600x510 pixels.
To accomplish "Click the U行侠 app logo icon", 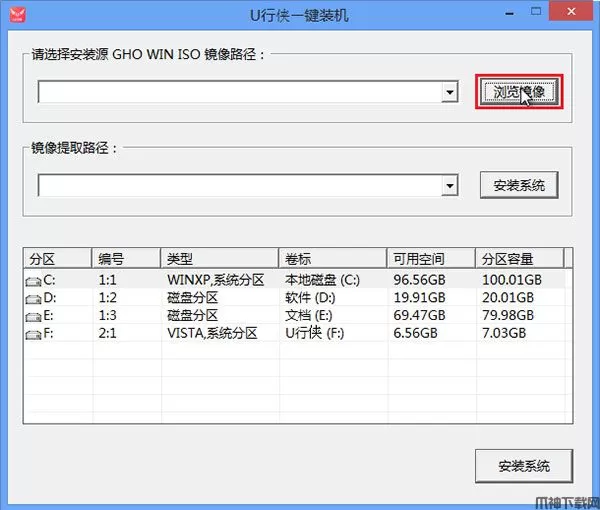I will click(18, 15).
